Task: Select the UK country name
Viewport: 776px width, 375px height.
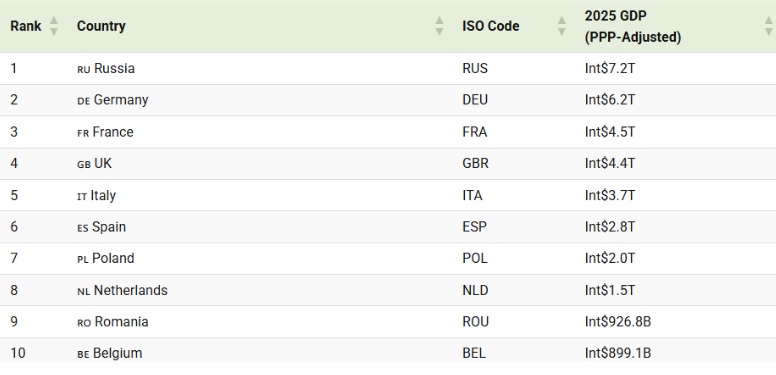Action: (103, 163)
